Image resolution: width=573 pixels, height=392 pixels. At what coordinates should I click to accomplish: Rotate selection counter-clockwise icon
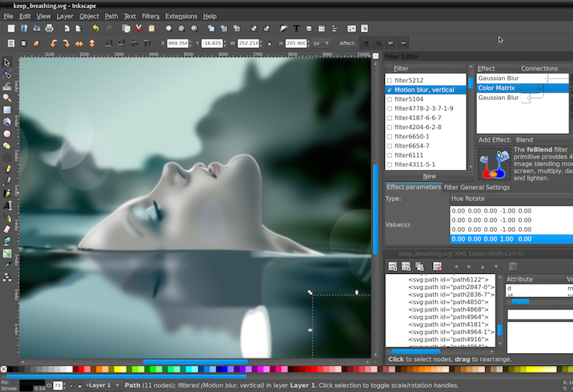click(x=54, y=43)
